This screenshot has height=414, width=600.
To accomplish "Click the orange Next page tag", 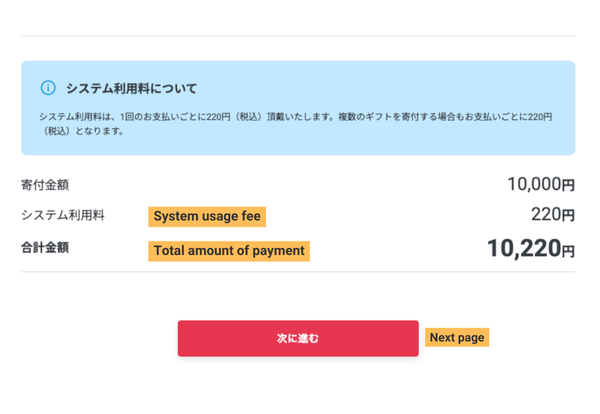I will click(x=457, y=338).
